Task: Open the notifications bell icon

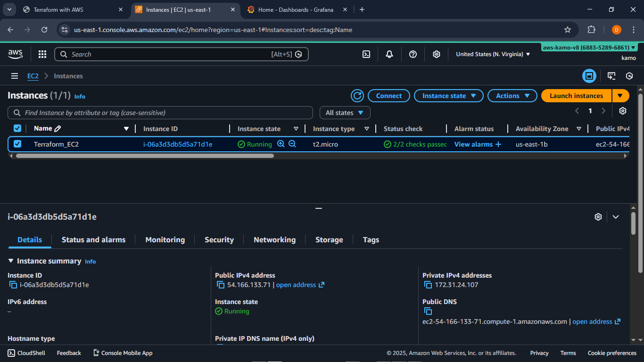Action: [389, 54]
